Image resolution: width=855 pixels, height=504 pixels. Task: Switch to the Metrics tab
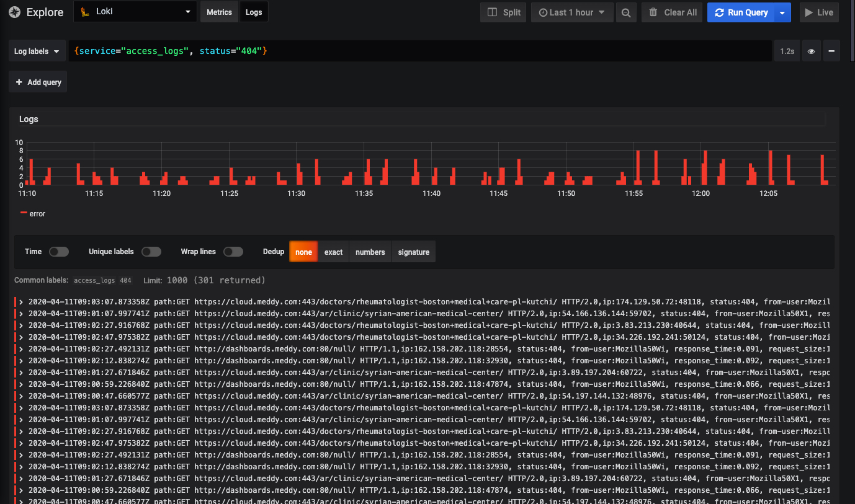pos(219,12)
